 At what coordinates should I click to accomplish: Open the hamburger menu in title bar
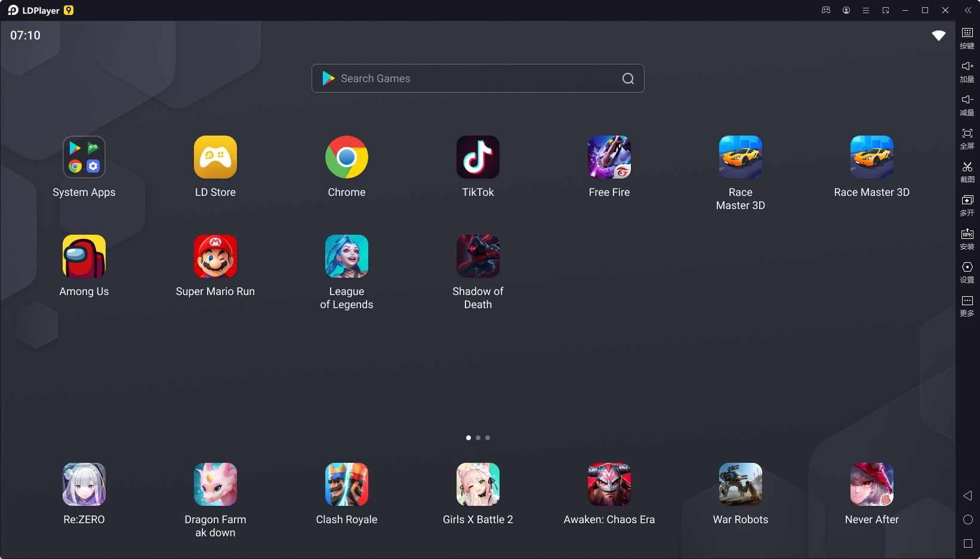click(866, 10)
